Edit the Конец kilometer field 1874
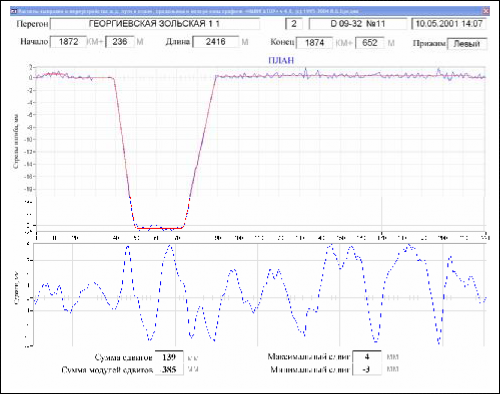The height and width of the screenshot is (394, 500). click(x=314, y=43)
